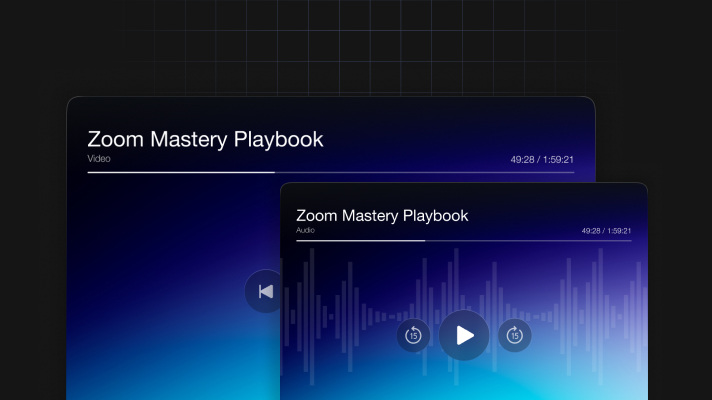
Task: Click the "Video" media type label
Action: click(99, 158)
